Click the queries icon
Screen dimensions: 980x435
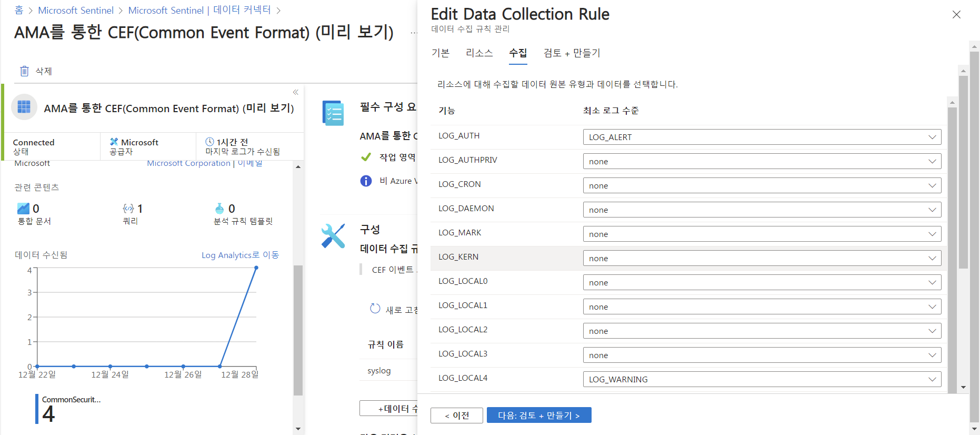(x=128, y=209)
